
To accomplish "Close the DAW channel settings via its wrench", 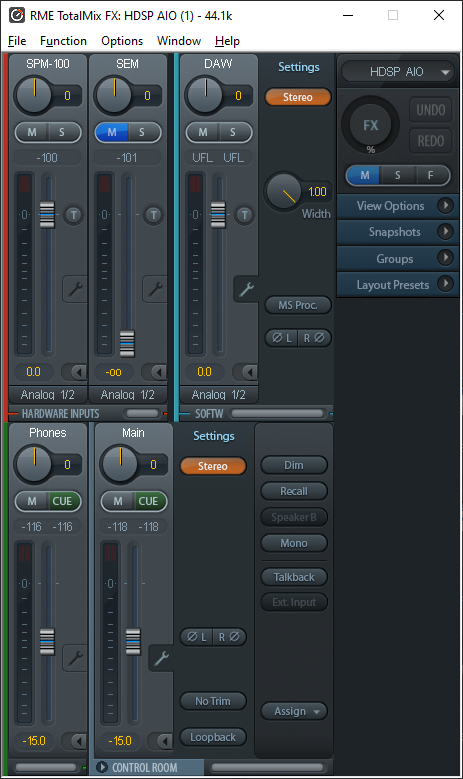I will 246,289.
